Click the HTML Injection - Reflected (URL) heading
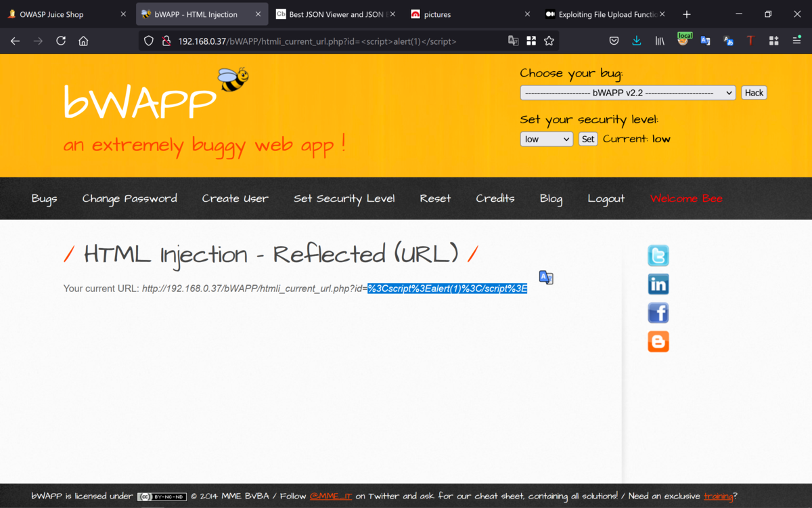Viewport: 812px width, 508px height. [x=271, y=255]
